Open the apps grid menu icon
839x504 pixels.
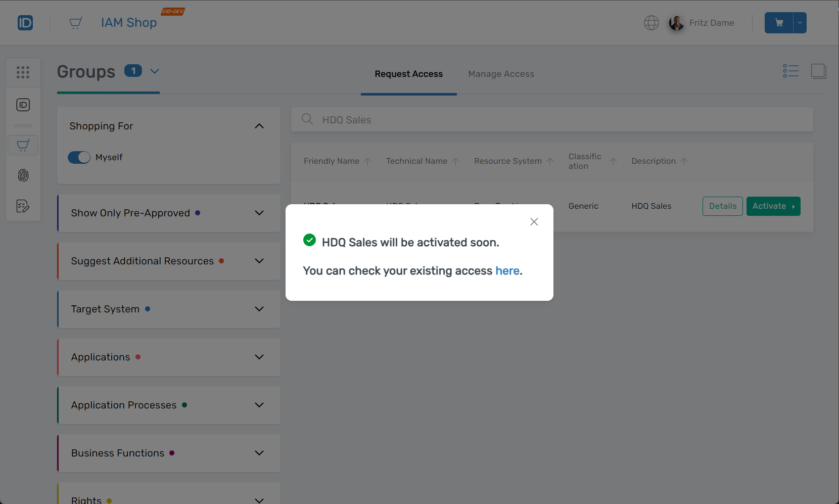[23, 72]
